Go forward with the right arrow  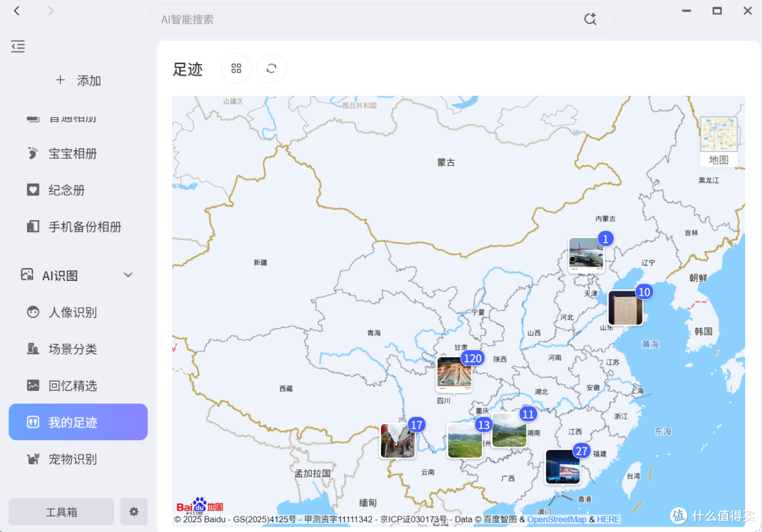coord(50,11)
